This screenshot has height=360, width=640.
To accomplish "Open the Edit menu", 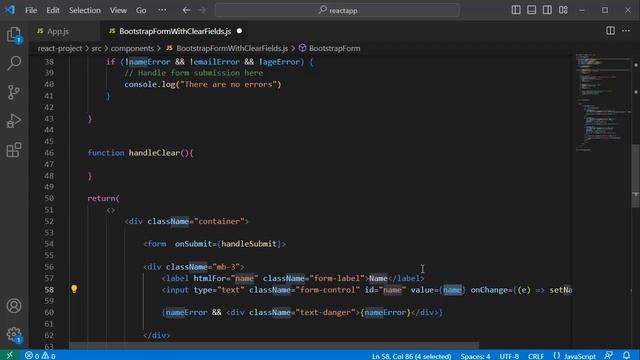I will coord(53,10).
